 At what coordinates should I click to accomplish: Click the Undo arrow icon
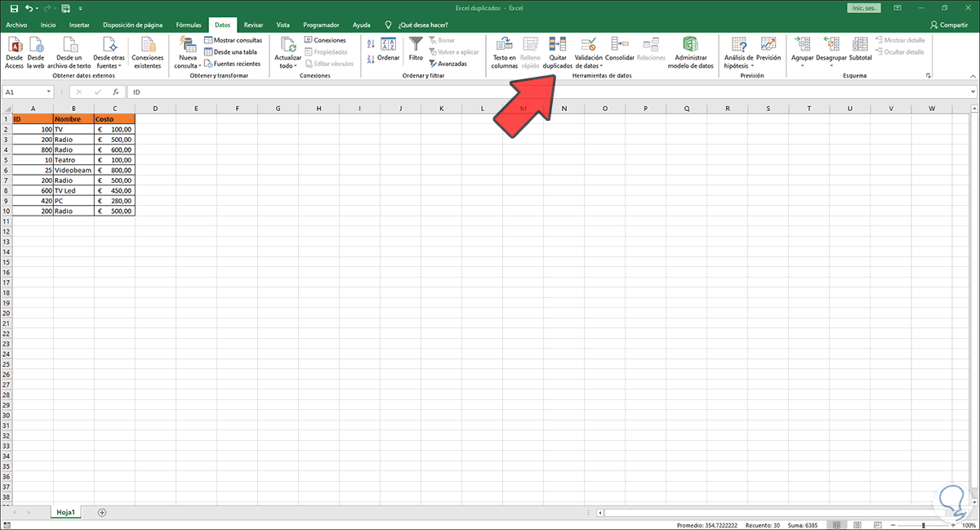click(x=29, y=7)
